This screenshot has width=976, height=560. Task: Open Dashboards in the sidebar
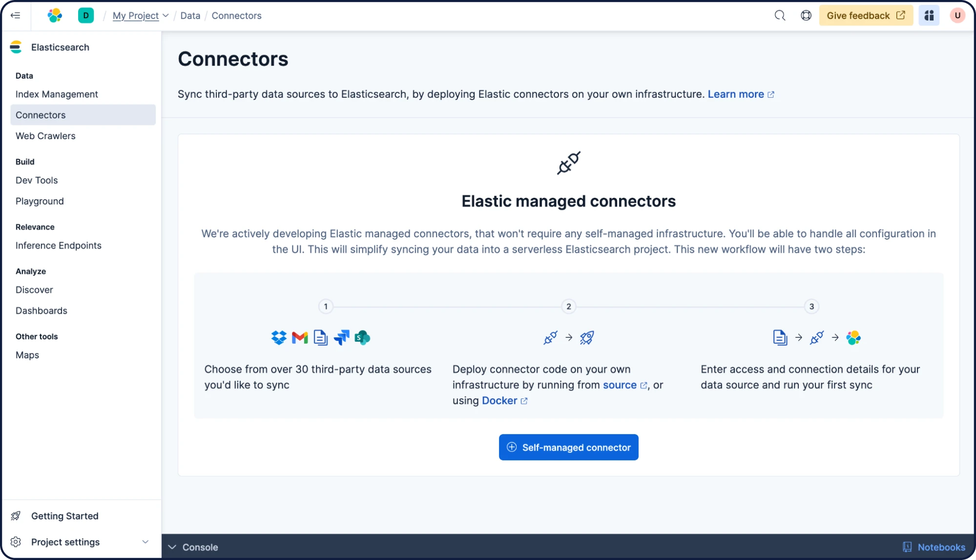83,311
